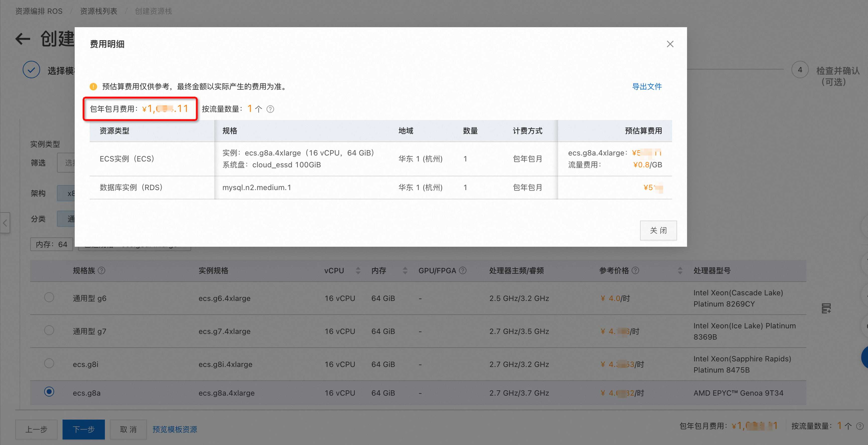This screenshot has width=868, height=445.
Task: Click ECS实例（ECS）row label
Action: (127, 159)
